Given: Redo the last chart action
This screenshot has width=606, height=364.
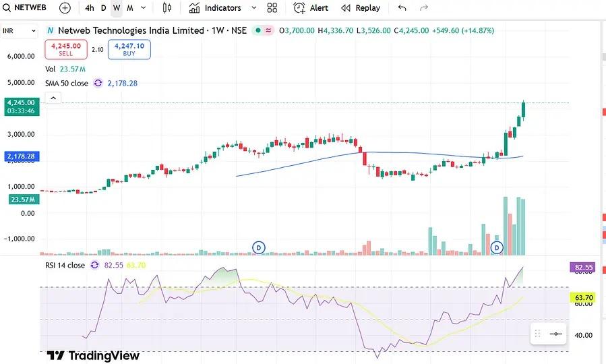Looking at the screenshot, I should point(424,7).
